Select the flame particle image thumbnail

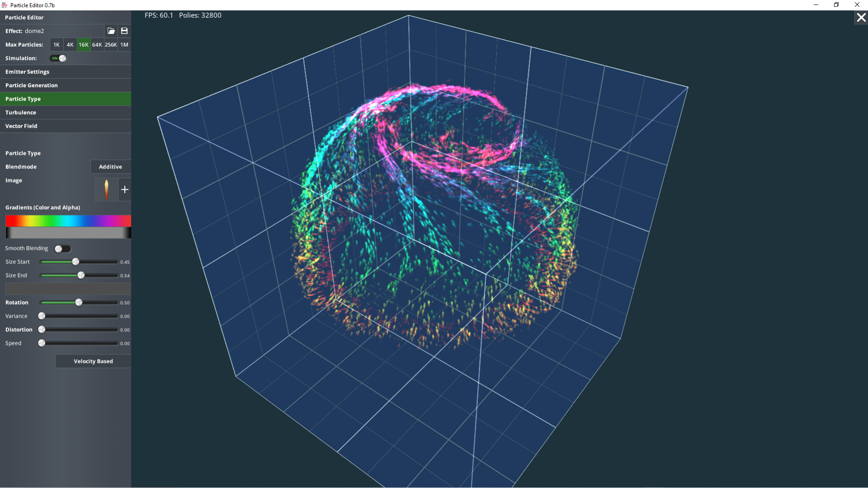pyautogui.click(x=106, y=189)
